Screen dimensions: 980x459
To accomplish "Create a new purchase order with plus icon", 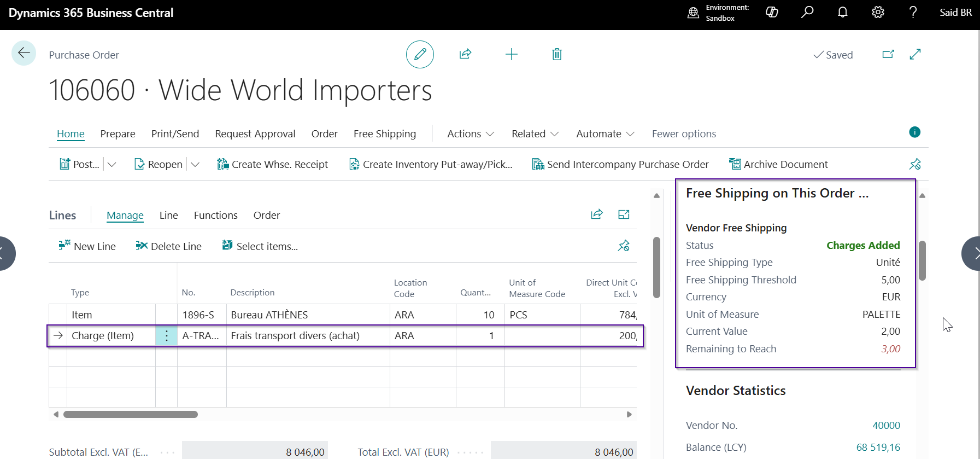I will [x=511, y=54].
